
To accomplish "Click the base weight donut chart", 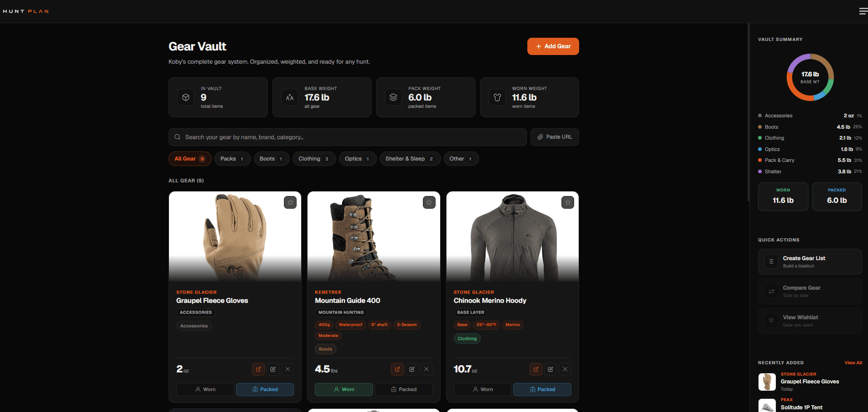I will click(x=810, y=77).
